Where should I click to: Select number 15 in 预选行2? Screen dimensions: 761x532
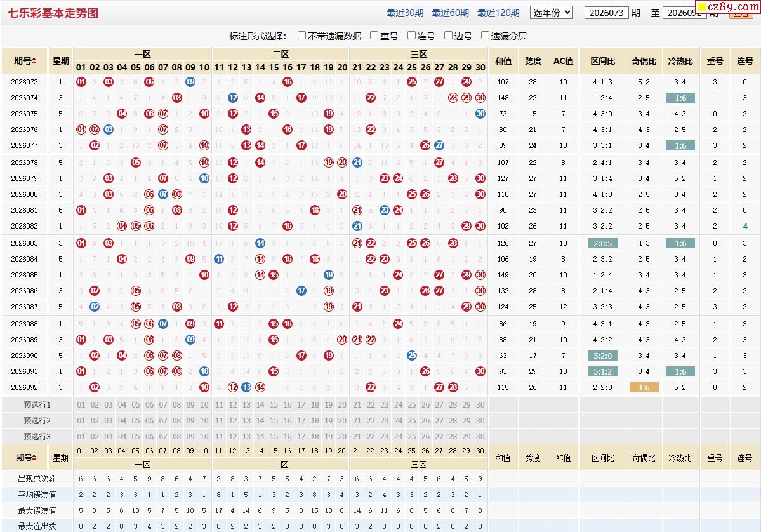(x=274, y=421)
